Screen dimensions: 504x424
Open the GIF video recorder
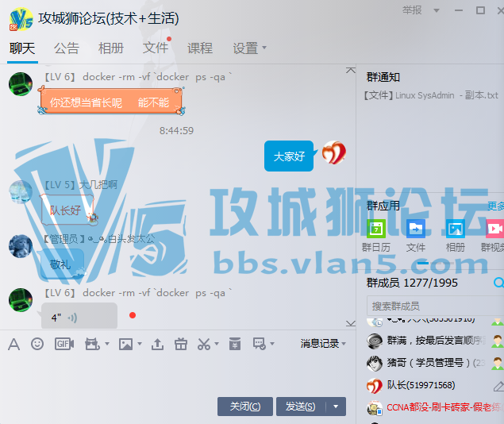[x=64, y=344]
